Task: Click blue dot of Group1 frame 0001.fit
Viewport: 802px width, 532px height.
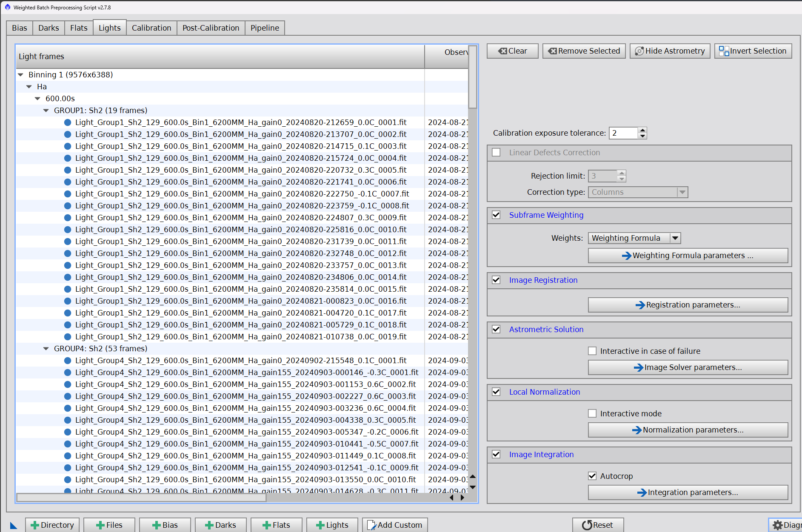Action: 67,122
